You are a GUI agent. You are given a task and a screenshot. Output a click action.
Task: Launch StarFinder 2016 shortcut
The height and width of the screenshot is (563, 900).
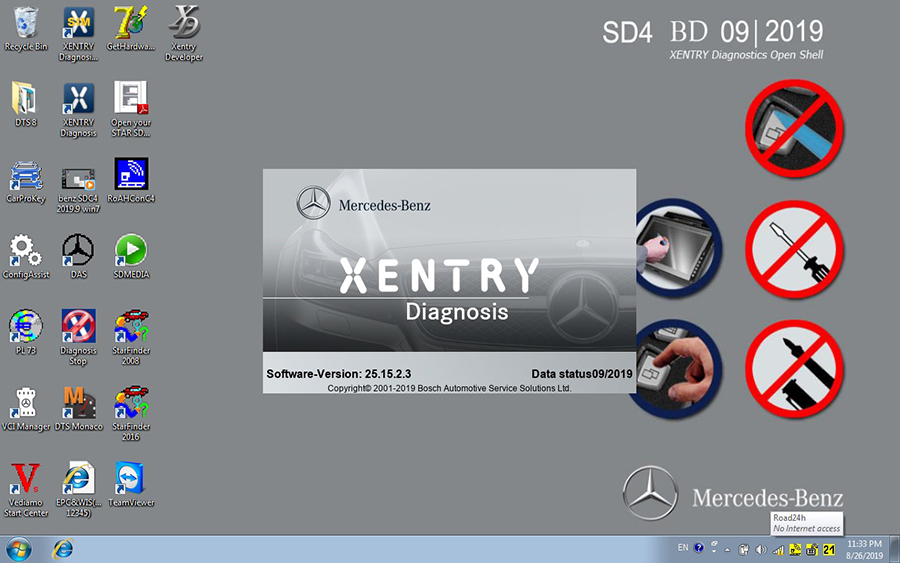[132, 402]
